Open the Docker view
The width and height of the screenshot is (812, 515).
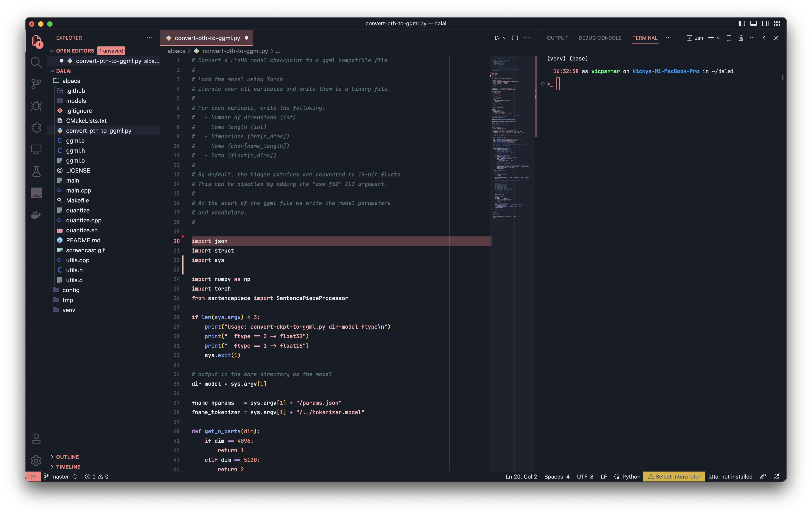click(36, 215)
